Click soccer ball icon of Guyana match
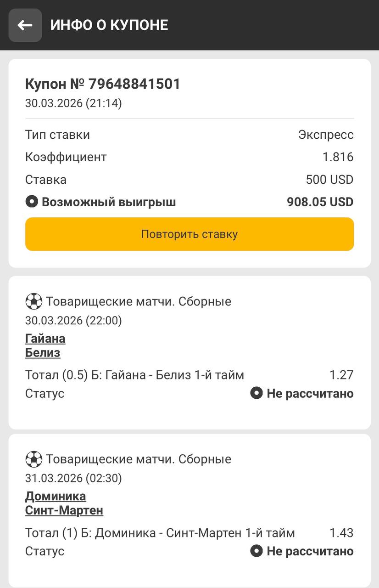Viewport: 379px width, 588px height. click(33, 302)
